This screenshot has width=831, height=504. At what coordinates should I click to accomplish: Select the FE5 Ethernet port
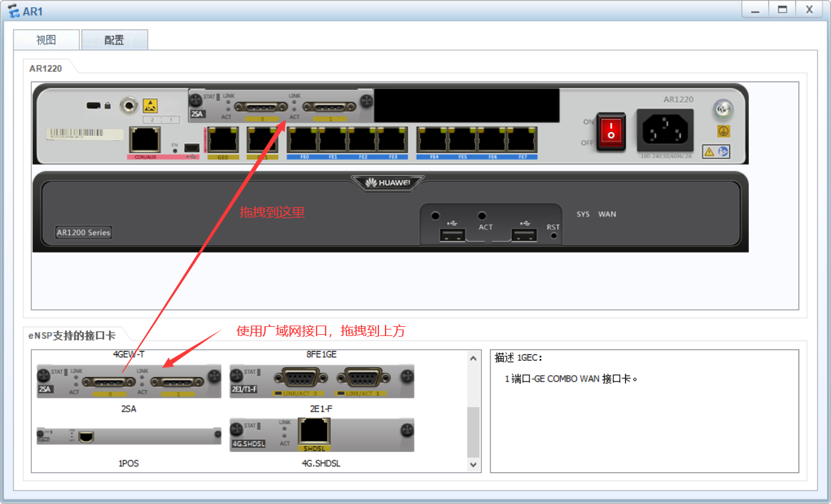(462, 140)
